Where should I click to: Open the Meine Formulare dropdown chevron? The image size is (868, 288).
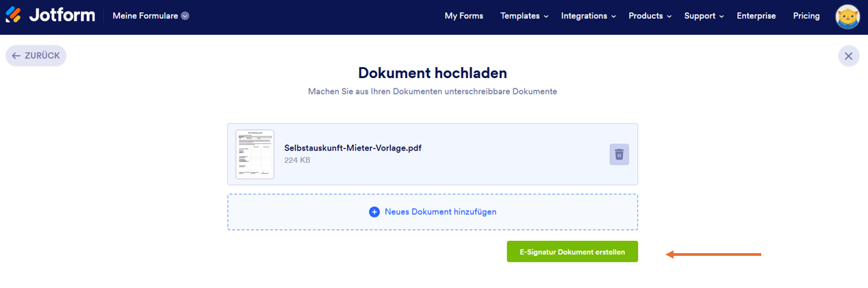pyautogui.click(x=185, y=16)
